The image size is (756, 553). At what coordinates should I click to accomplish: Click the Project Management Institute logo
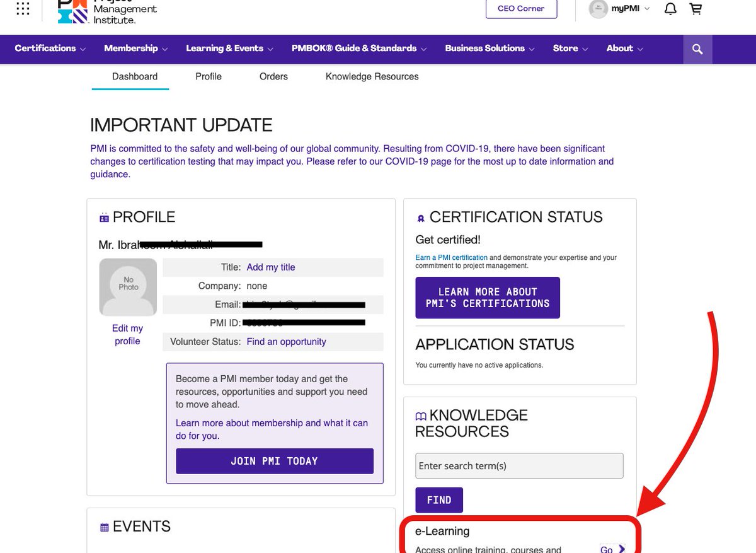pyautogui.click(x=106, y=11)
